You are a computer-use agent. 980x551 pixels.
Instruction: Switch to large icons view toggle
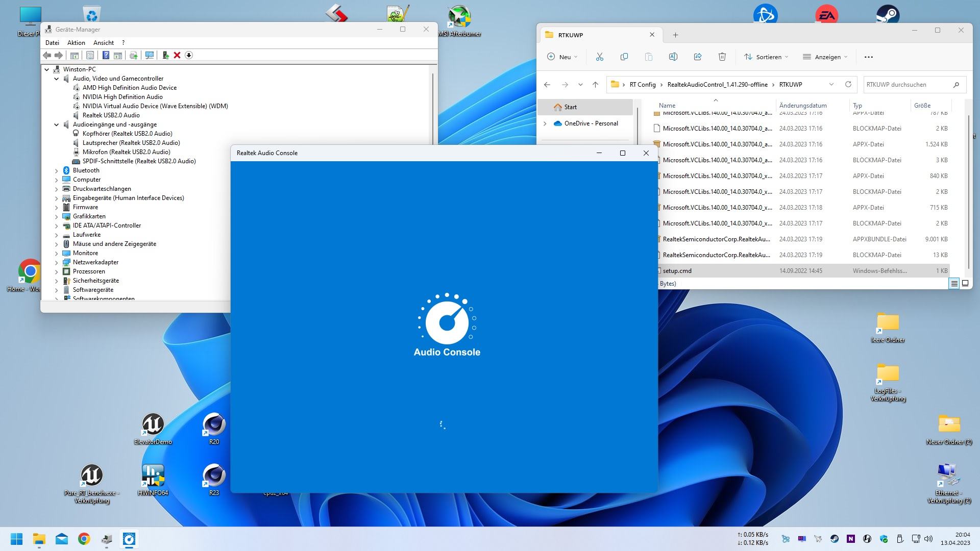point(965,283)
